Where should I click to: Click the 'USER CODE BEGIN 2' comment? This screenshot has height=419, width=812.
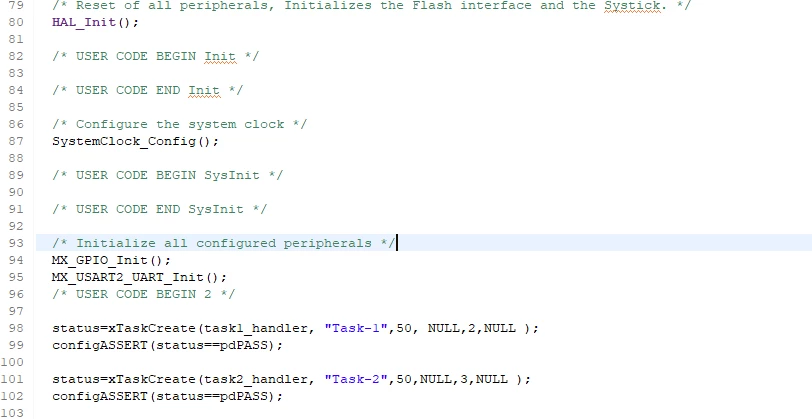pyautogui.click(x=143, y=294)
